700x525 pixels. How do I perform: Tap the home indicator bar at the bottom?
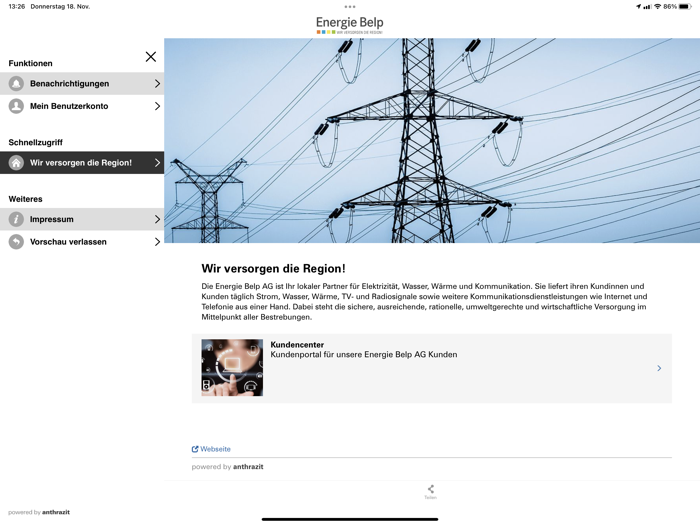pos(350,519)
